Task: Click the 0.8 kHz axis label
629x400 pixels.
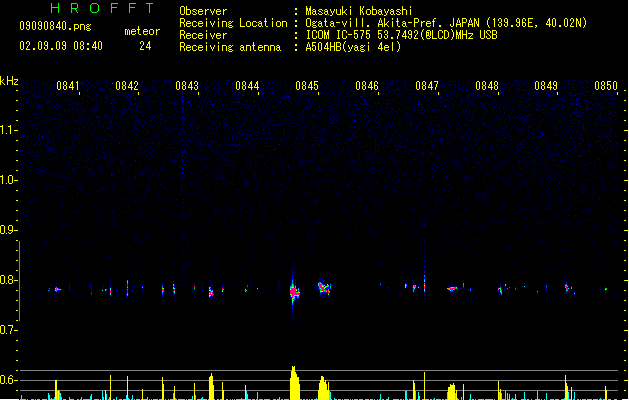Action: (8, 280)
